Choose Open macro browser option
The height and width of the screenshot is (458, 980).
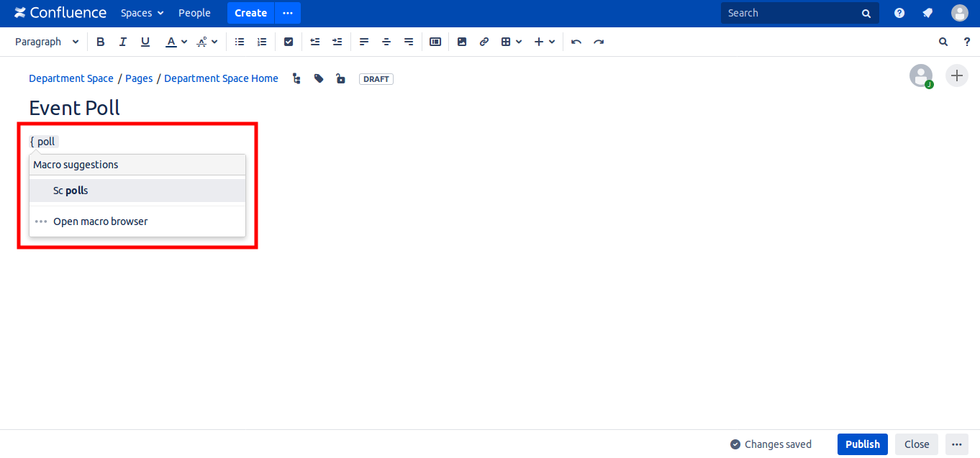pyautogui.click(x=100, y=221)
